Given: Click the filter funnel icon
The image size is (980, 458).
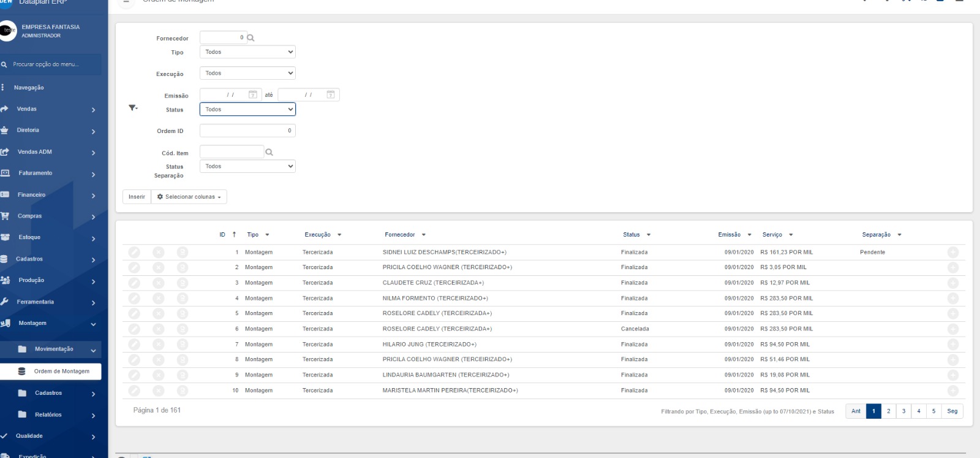Looking at the screenshot, I should [132, 108].
